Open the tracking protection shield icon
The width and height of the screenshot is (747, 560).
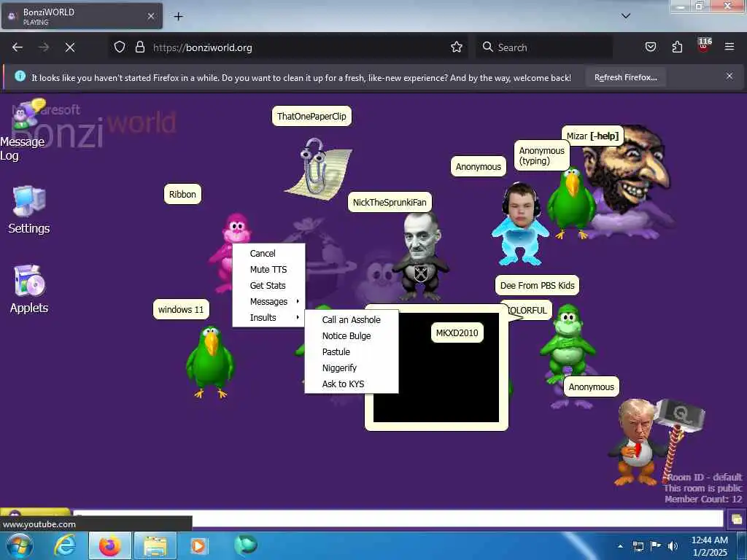coord(120,47)
